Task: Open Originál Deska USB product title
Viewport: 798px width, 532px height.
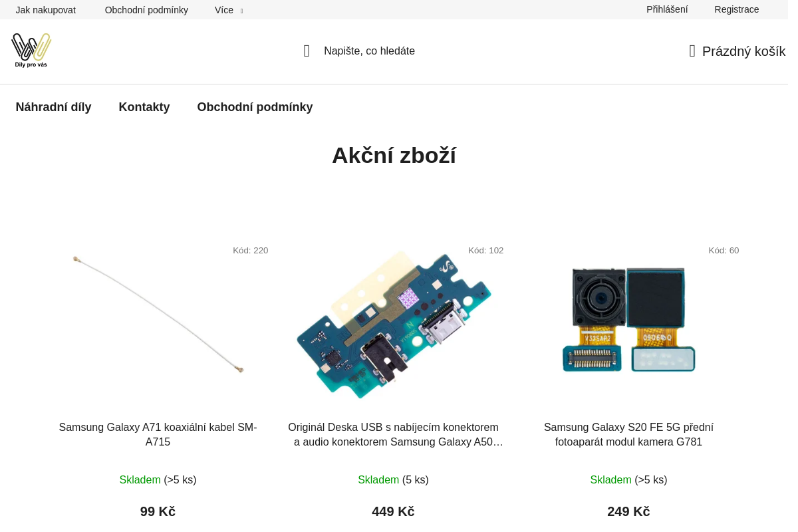Action: click(394, 435)
